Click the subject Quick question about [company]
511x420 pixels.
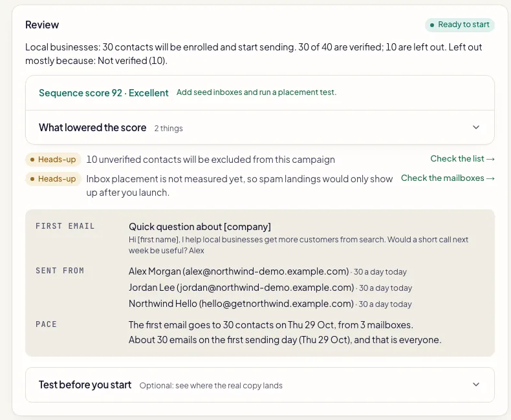pos(200,227)
